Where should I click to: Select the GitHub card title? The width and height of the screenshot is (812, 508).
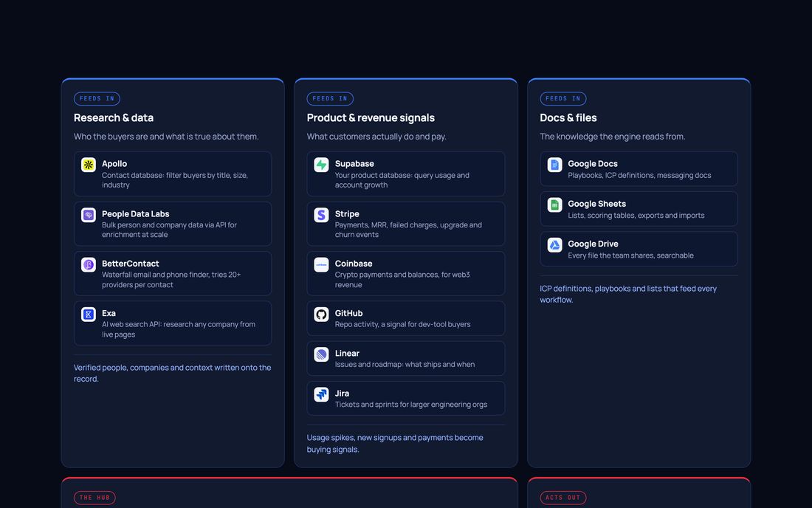(348, 313)
